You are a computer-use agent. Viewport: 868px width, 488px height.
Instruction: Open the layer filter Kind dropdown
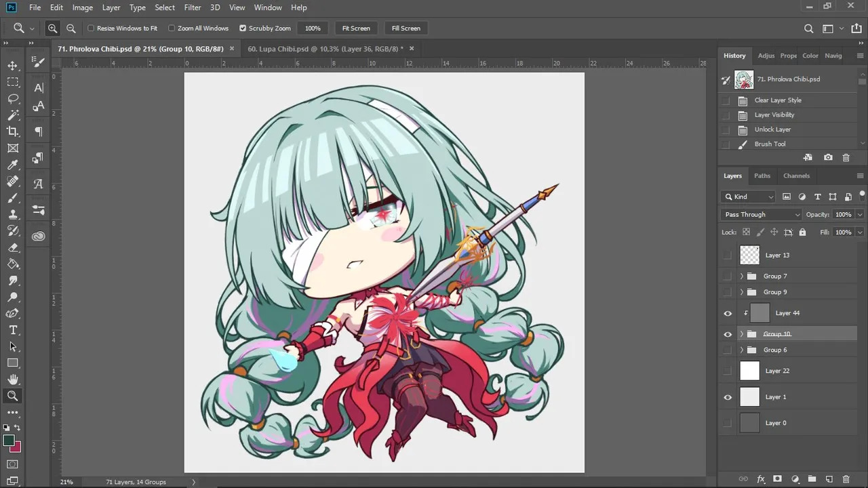(x=749, y=197)
